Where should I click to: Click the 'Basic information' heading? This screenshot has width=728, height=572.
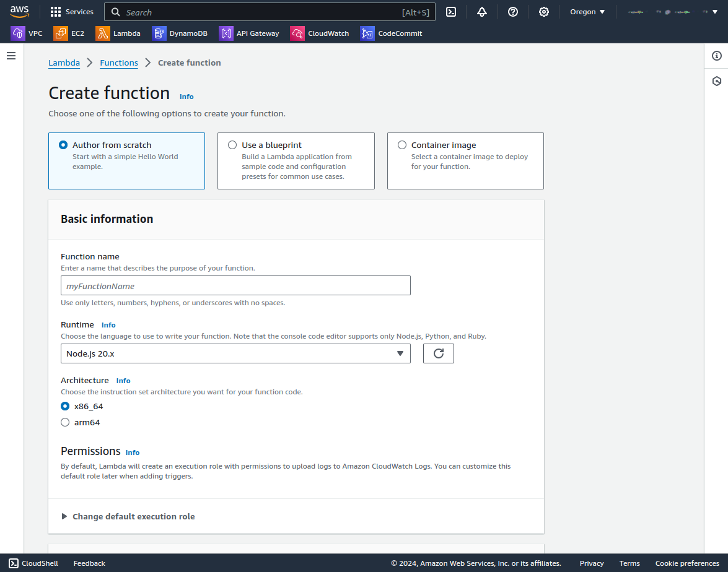(107, 219)
